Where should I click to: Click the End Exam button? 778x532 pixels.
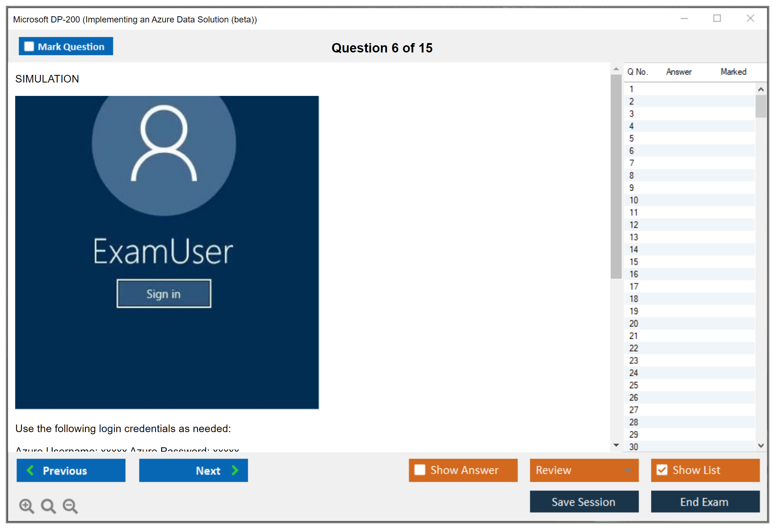pos(705,502)
